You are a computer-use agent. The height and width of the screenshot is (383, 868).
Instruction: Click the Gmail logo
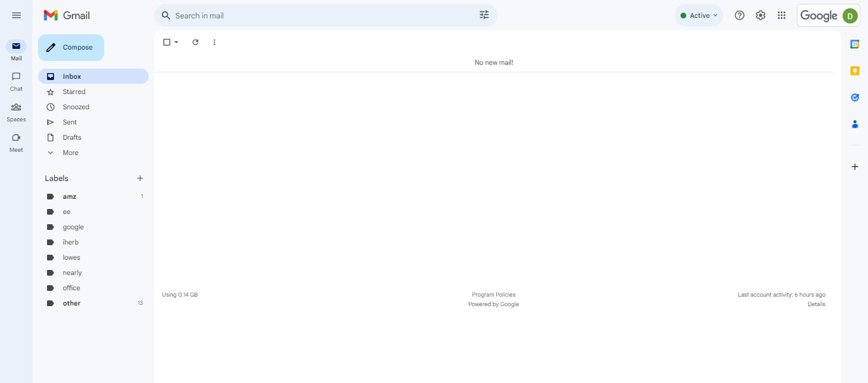click(x=67, y=15)
